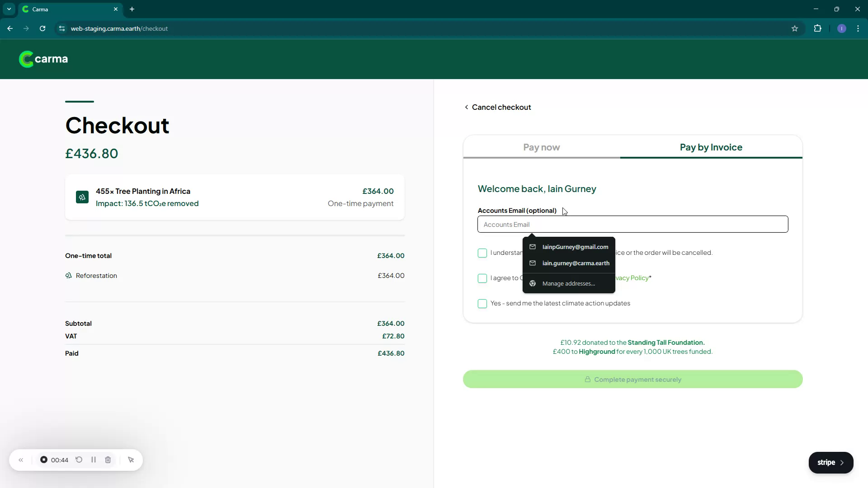The height and width of the screenshot is (488, 868).
Task: Delete the recording via trash icon
Action: [108, 460]
